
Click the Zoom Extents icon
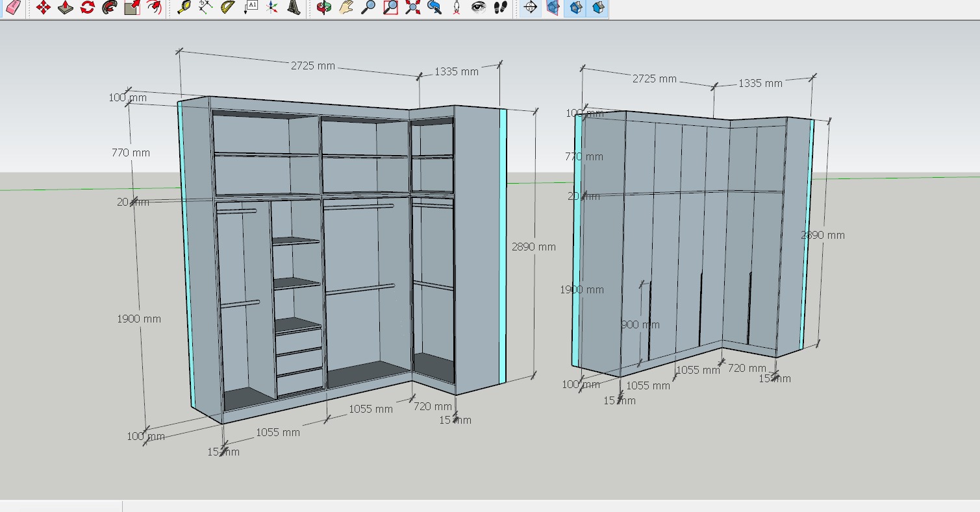point(412,7)
